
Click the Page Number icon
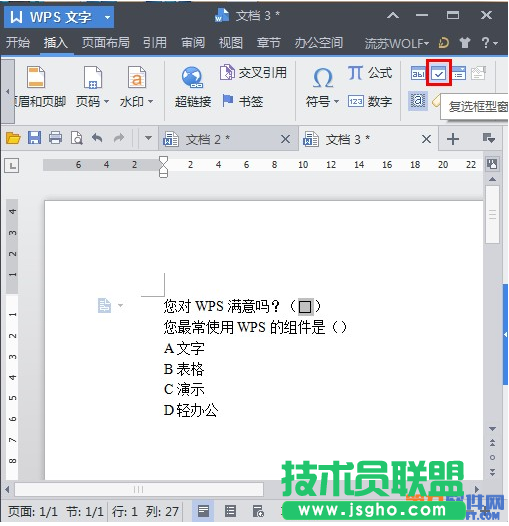pyautogui.click(x=93, y=77)
